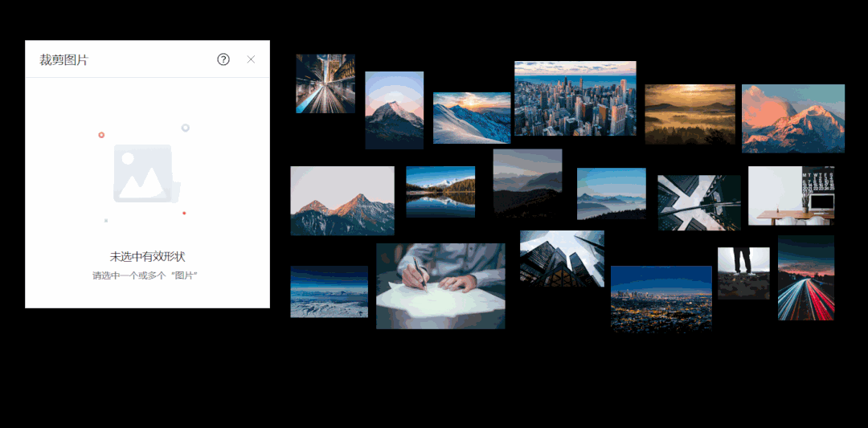
Task: Select the lake reflection with trees photo
Action: coord(440,192)
